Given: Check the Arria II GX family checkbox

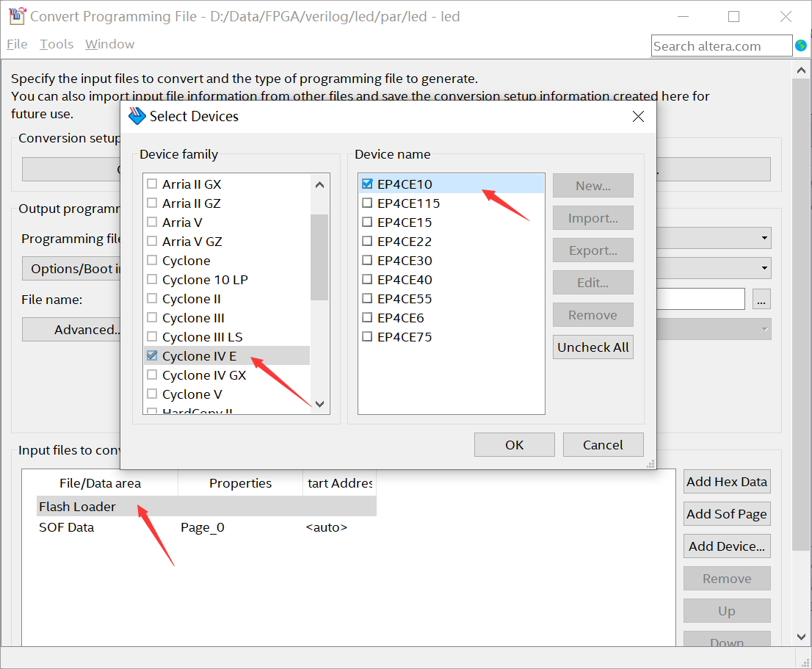Looking at the screenshot, I should coord(152,184).
